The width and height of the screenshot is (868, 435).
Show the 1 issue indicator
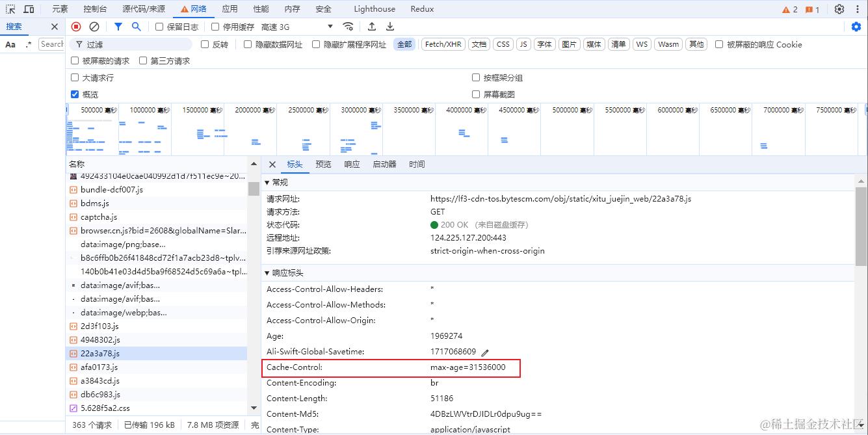point(813,9)
